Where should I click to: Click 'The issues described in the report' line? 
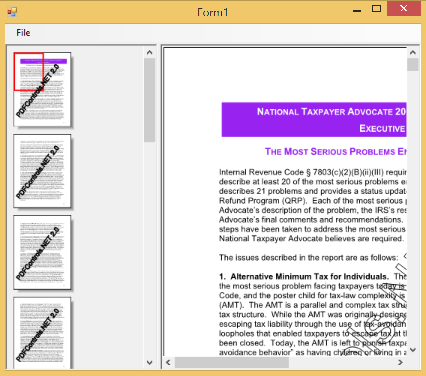pyautogui.click(x=308, y=258)
